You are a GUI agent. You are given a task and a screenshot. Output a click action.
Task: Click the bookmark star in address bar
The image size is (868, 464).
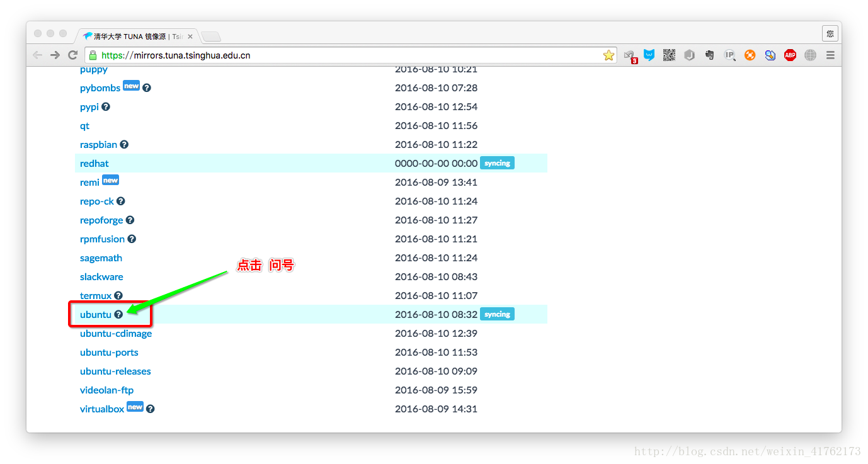608,55
